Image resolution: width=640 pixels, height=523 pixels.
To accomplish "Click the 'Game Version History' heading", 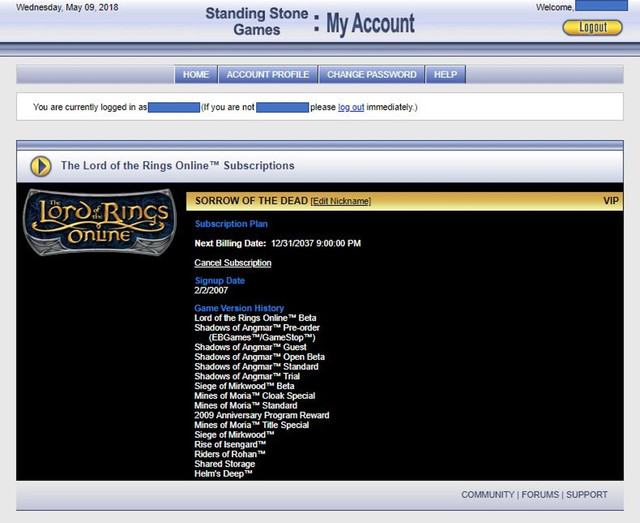I will pos(239,308).
